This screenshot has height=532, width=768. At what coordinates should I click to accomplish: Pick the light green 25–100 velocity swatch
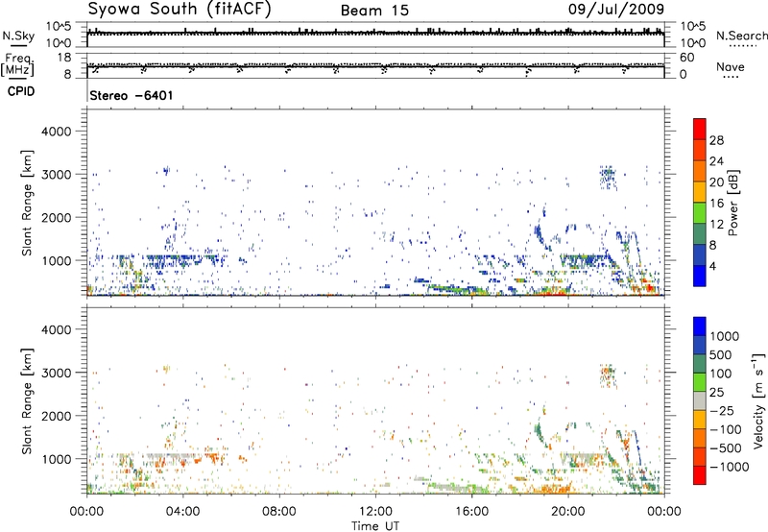click(700, 382)
